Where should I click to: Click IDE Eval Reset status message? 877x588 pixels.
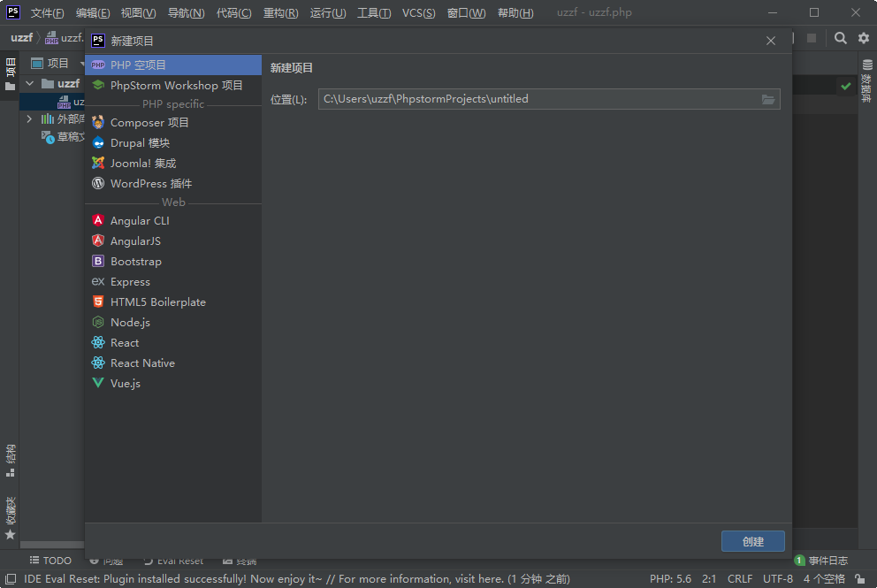point(297,579)
